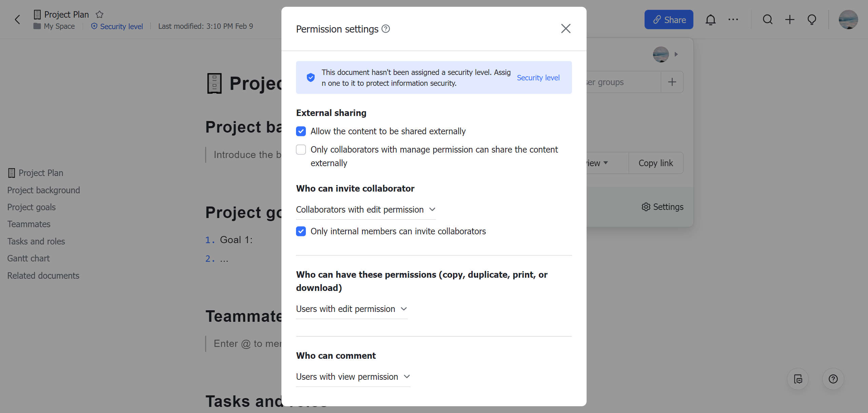The image size is (868, 413).
Task: Expand Who can have these permissions dropdown
Action: (x=351, y=309)
